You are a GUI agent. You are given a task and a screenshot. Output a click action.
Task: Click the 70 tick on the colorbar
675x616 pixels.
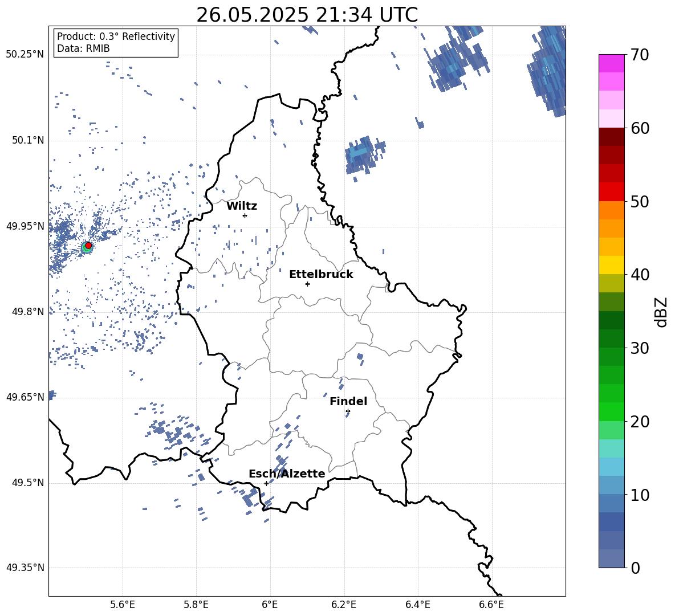(640, 55)
